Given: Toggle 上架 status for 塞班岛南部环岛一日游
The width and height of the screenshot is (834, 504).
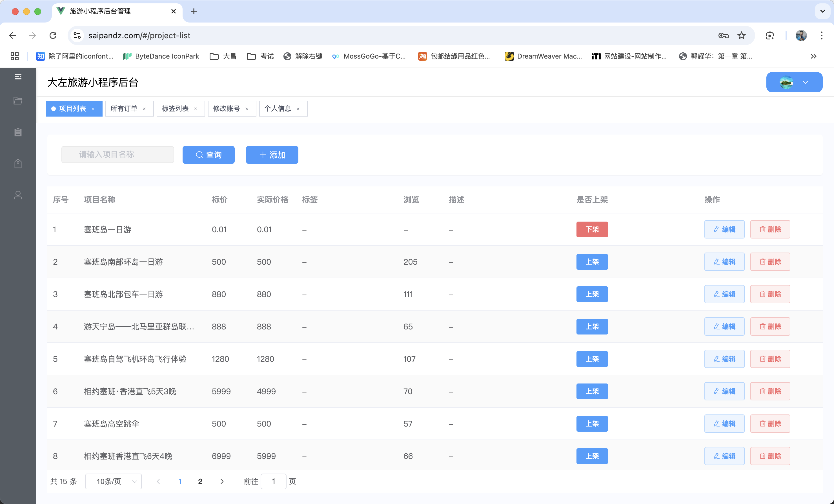Looking at the screenshot, I should 592,262.
